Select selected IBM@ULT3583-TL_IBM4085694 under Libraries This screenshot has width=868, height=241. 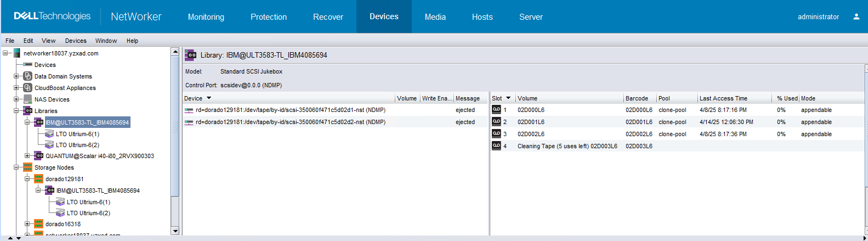tap(87, 122)
